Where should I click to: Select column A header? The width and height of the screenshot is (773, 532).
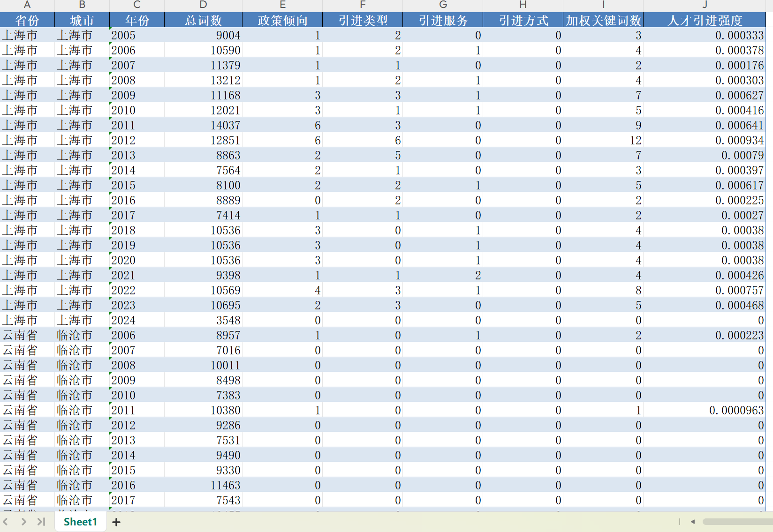click(27, 5)
